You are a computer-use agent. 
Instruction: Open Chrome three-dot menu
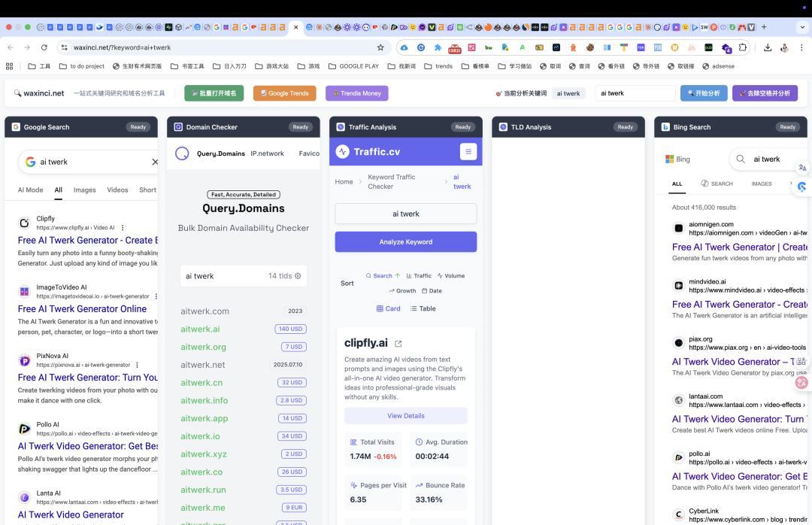point(801,47)
